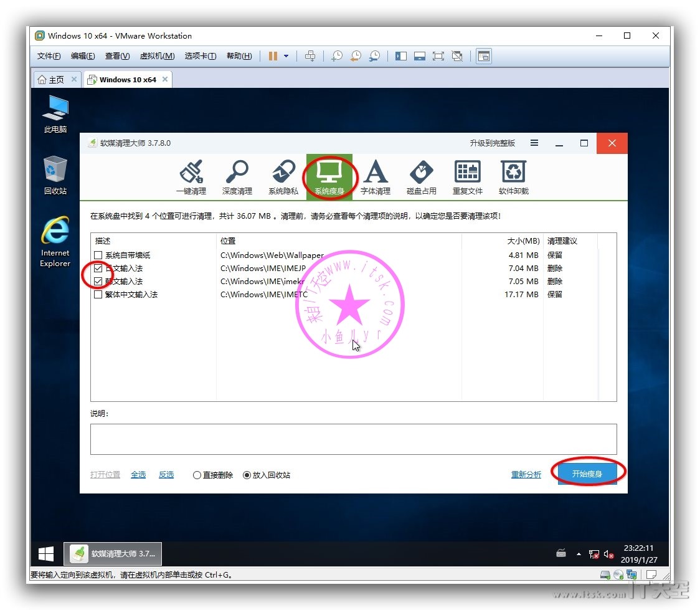Open VMware 选项卡(T) menu
700x610 pixels.
[x=201, y=56]
